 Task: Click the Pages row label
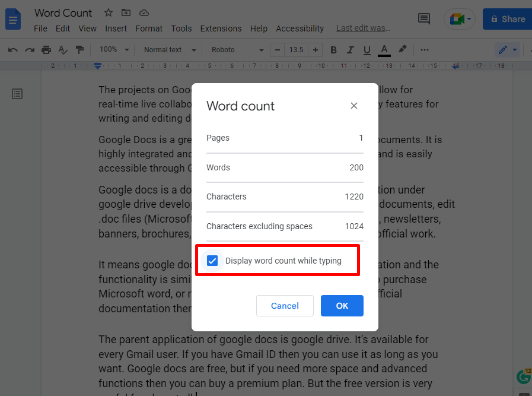point(218,138)
